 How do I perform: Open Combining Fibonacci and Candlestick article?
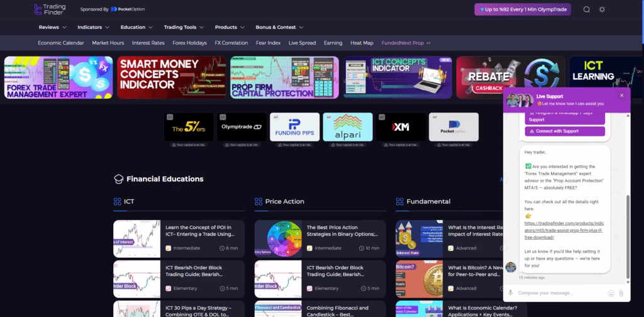320,309
